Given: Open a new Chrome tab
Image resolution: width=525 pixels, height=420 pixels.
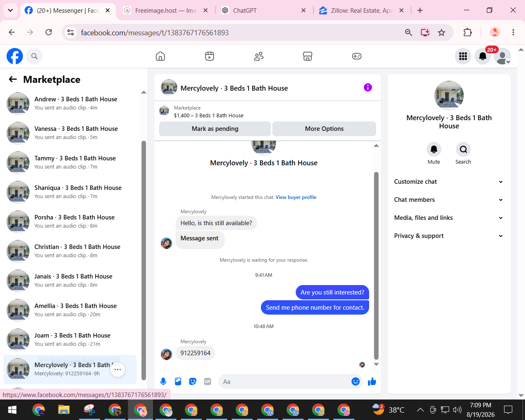Looking at the screenshot, I should pyautogui.click(x=420, y=10).
